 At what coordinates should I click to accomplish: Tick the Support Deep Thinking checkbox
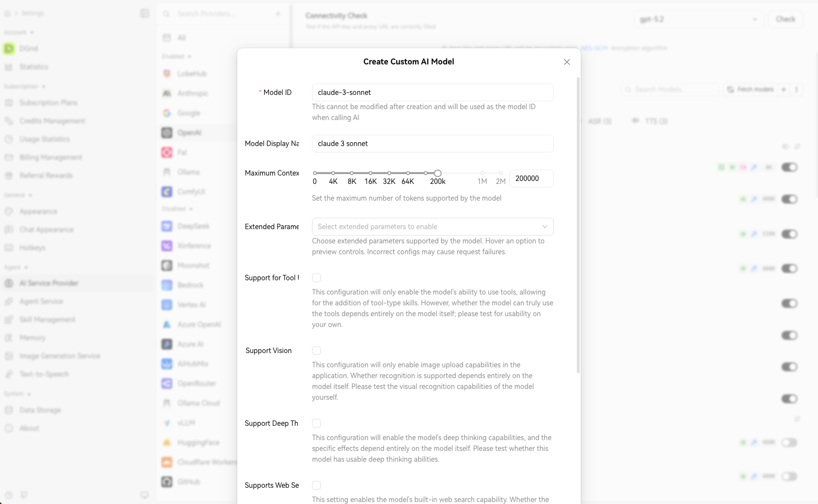[316, 423]
